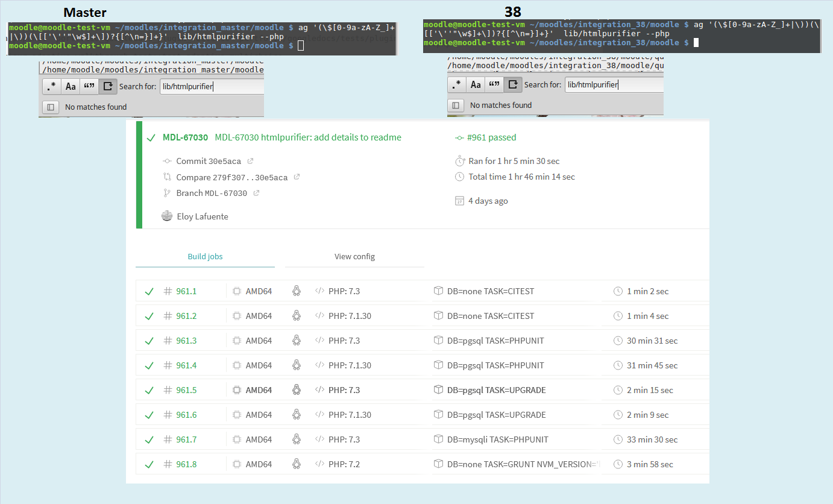Select 'PHP: 7.1.30' text in job 961.4 row
The width and height of the screenshot is (833, 504).
point(350,365)
